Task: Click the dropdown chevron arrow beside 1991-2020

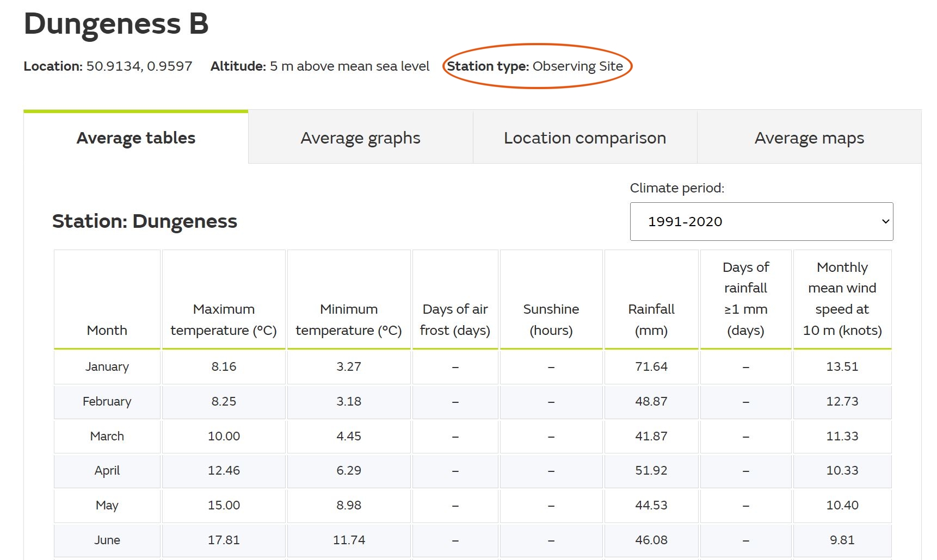Action: point(885,221)
